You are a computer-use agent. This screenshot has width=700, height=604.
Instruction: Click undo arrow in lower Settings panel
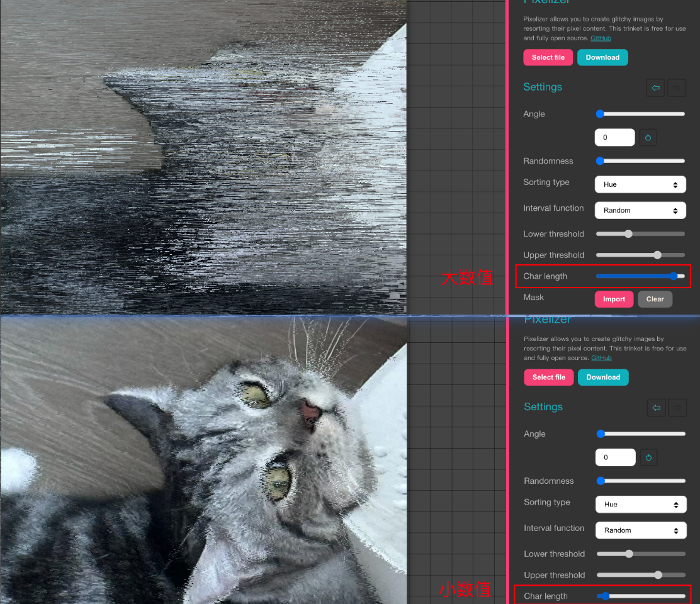[x=656, y=408]
